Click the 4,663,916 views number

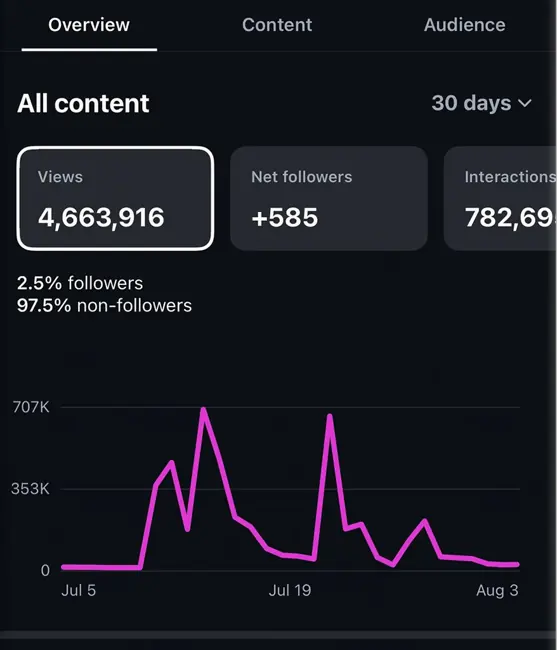coord(101,218)
